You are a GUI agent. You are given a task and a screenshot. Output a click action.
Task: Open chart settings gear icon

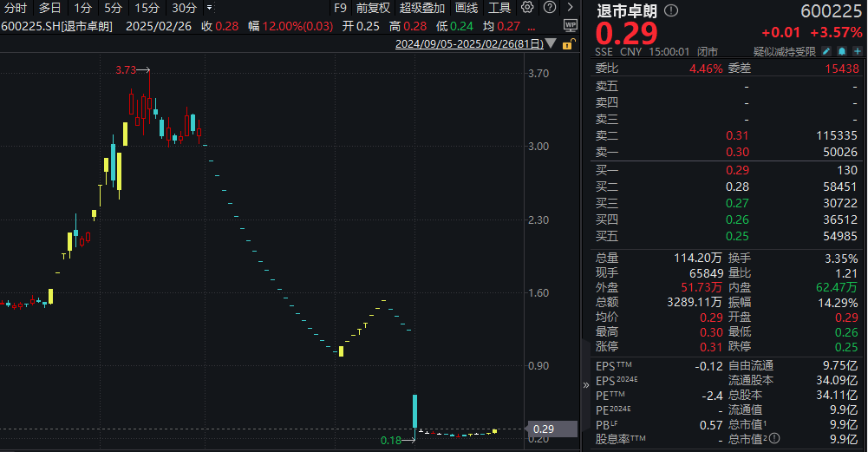point(527,7)
